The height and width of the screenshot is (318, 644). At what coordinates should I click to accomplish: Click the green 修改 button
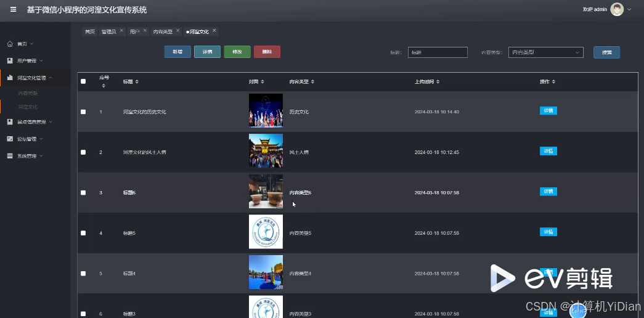tap(237, 52)
